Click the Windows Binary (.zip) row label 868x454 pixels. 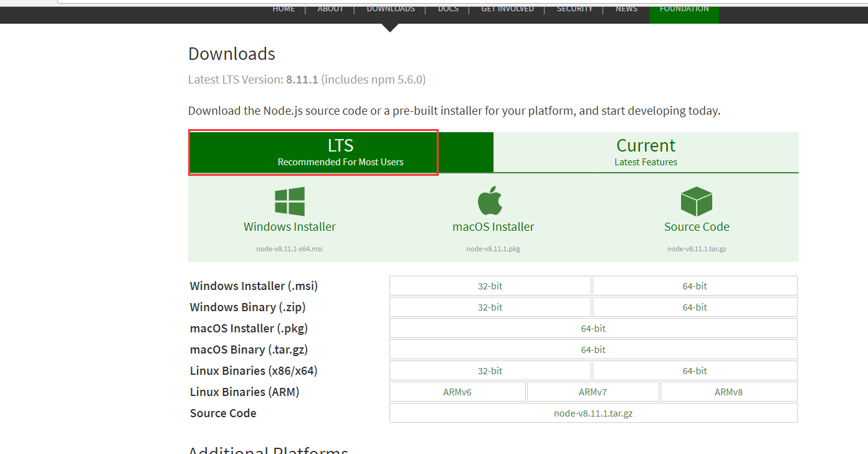(x=248, y=307)
